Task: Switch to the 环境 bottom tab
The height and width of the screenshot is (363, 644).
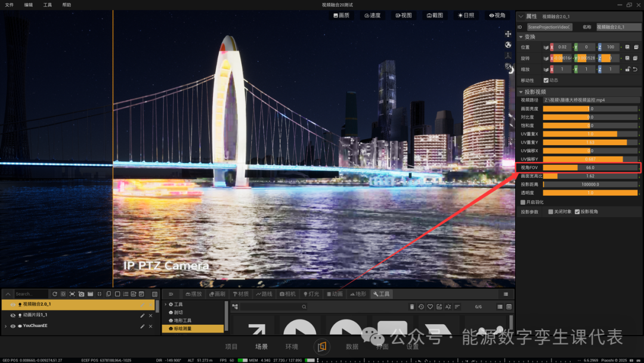Action: click(292, 346)
